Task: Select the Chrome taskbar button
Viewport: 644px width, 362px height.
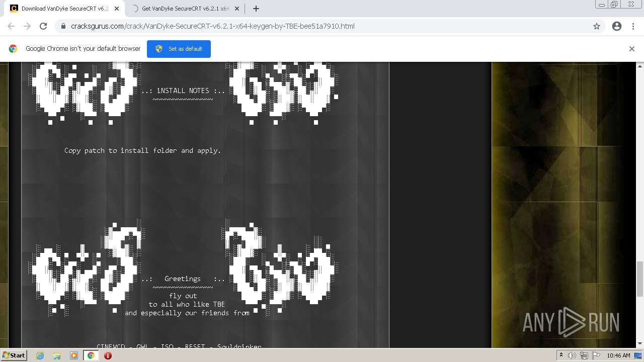Action: click(x=91, y=355)
